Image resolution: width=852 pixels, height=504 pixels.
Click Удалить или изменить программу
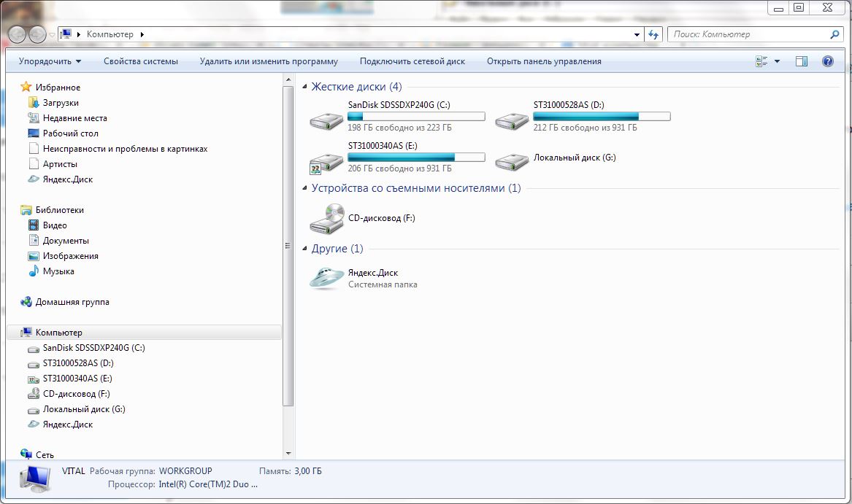click(x=269, y=61)
